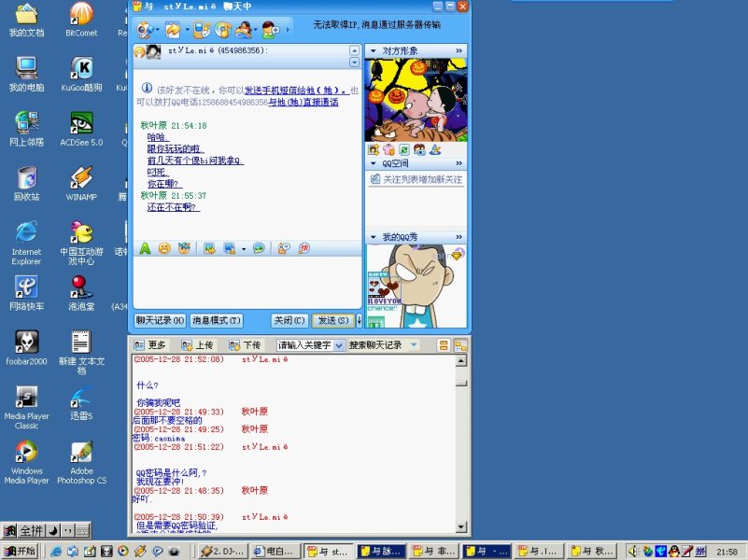Toggle the 全拼 input mode button

pos(30,530)
